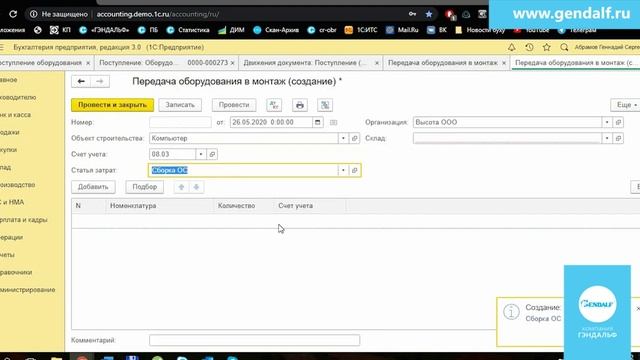
Task: Open Производство section in sidebar
Action: pyautogui.click(x=18, y=184)
